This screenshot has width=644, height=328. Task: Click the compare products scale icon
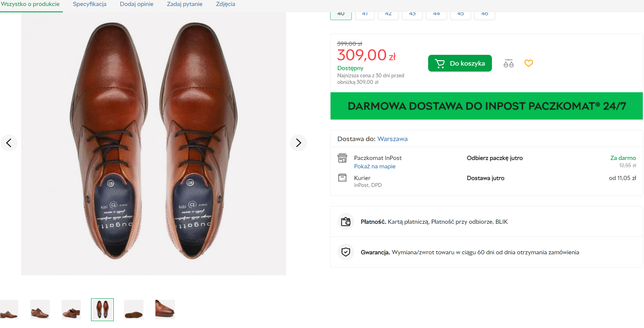(508, 63)
